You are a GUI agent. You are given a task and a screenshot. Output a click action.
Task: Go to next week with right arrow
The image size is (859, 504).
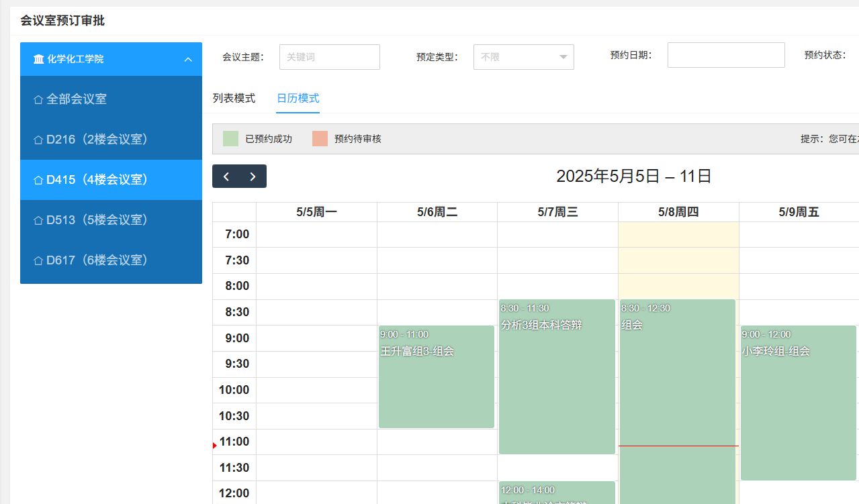click(x=253, y=177)
